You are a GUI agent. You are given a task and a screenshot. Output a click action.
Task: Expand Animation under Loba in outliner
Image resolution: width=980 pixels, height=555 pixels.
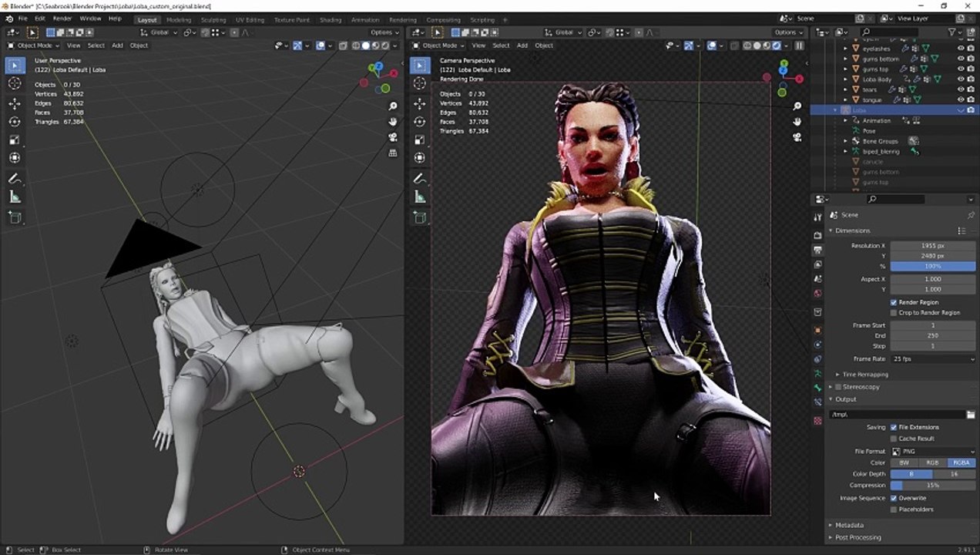coord(845,120)
